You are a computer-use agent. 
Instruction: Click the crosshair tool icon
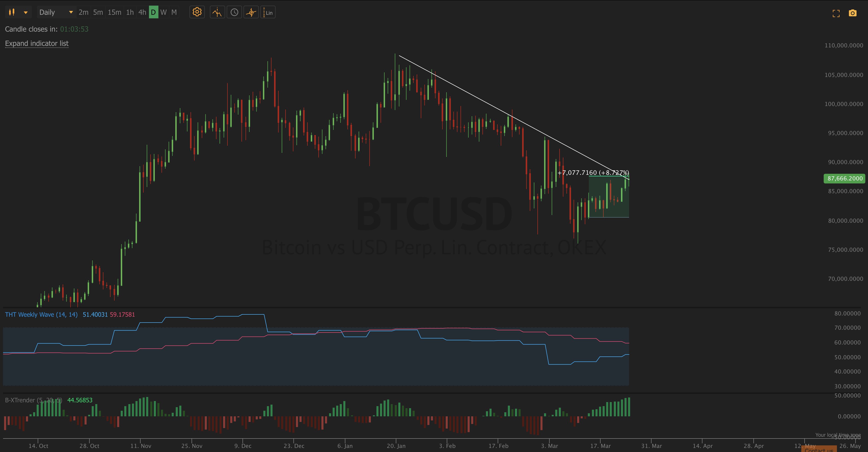coord(251,12)
